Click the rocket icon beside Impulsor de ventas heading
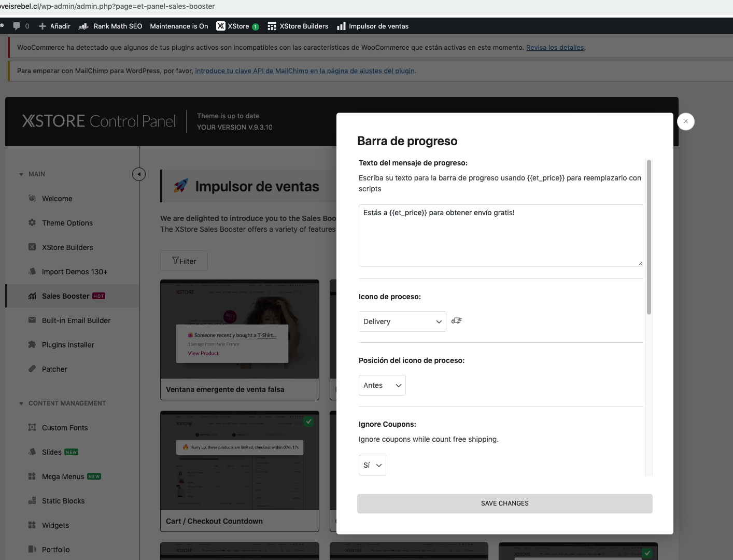 click(181, 186)
